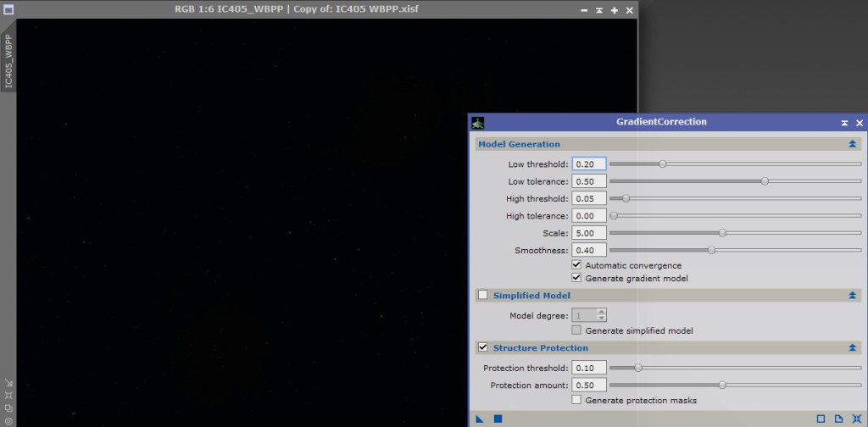Click the diagonal arrow icon on image sidebar
Viewport: 868px width, 427px height.
tap(8, 382)
